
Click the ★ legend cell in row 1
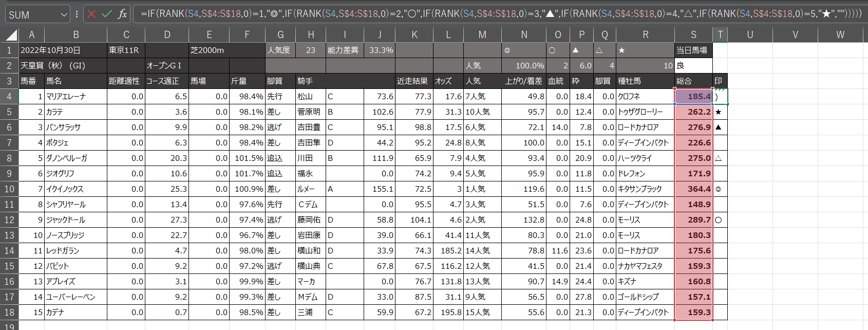click(x=645, y=50)
